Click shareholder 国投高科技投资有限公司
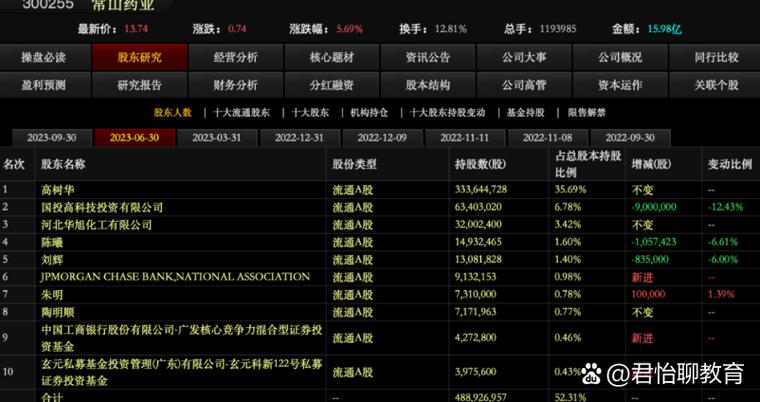This screenshot has width=760, height=402. [102, 207]
